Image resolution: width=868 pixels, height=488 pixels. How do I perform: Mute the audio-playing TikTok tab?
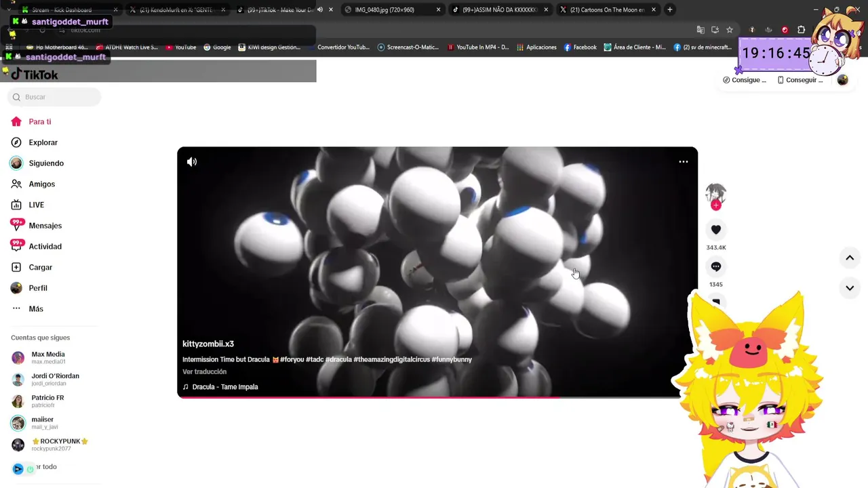tap(320, 10)
